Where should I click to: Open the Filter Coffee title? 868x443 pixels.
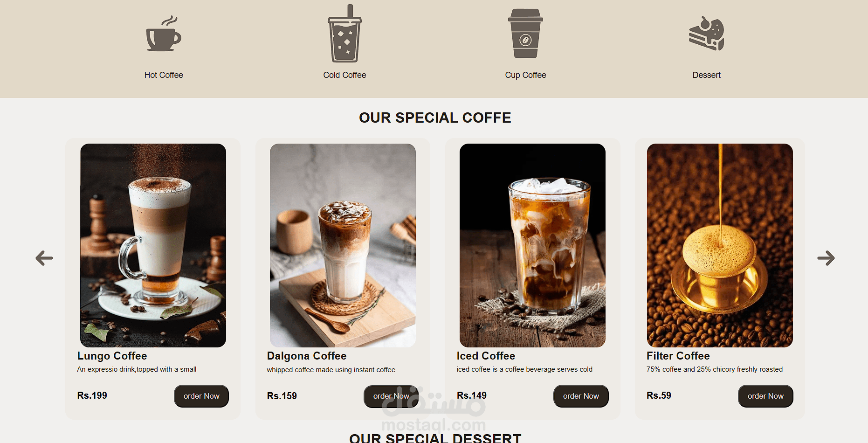678,356
